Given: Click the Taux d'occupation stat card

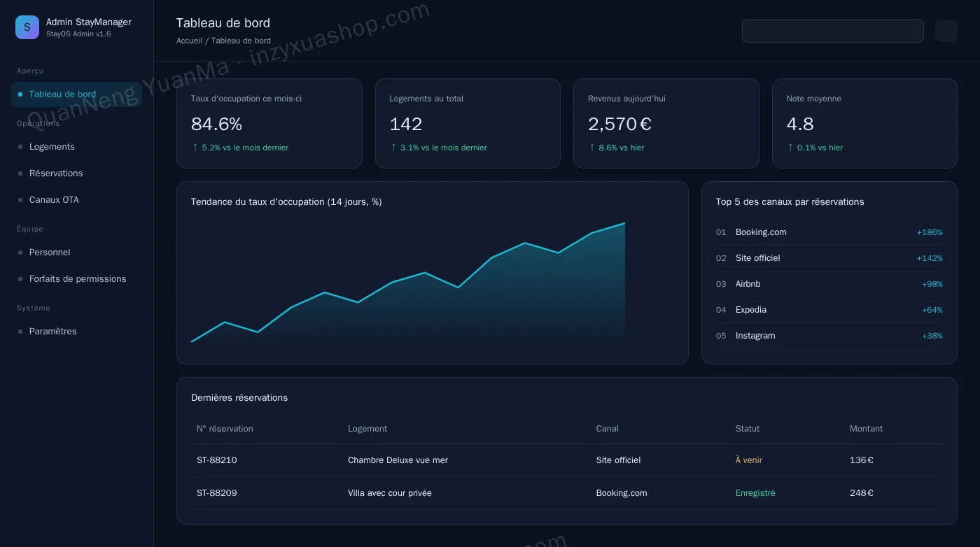Looking at the screenshot, I should [269, 123].
